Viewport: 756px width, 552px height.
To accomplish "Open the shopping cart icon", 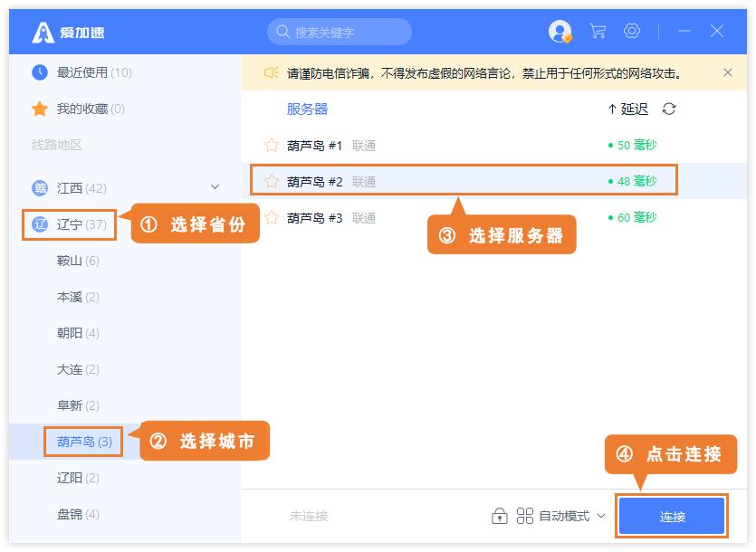I will 598,32.
